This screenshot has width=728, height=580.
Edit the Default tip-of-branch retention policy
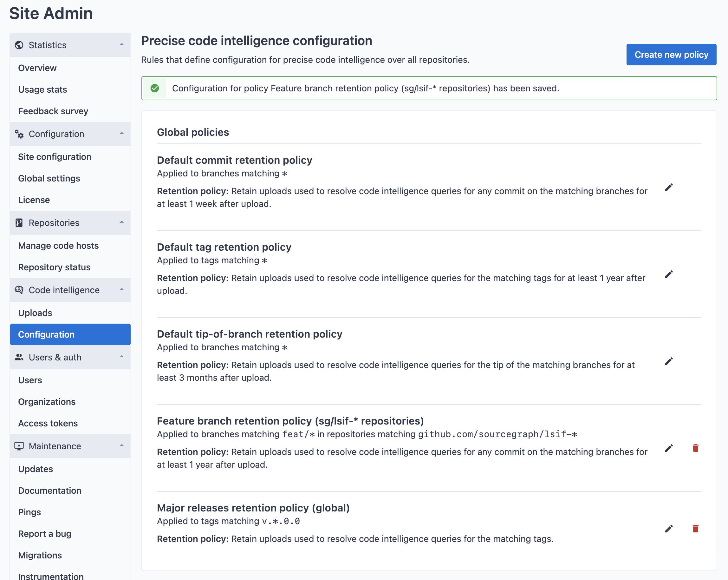click(x=669, y=361)
